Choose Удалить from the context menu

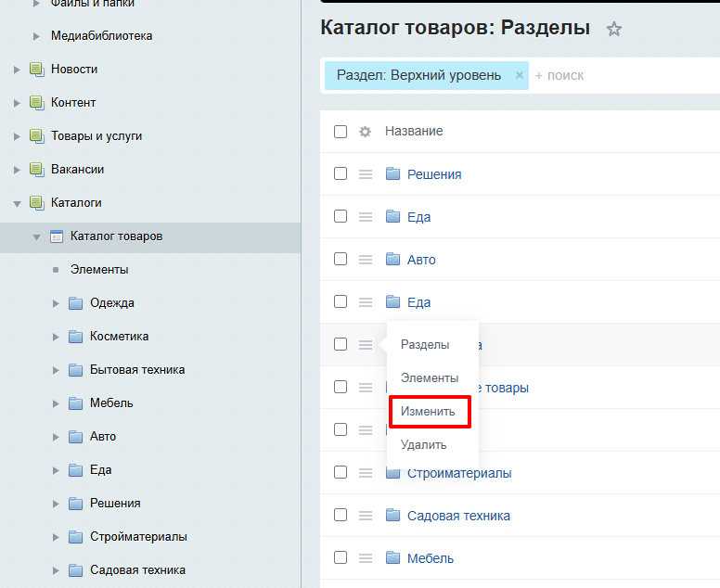coord(423,445)
